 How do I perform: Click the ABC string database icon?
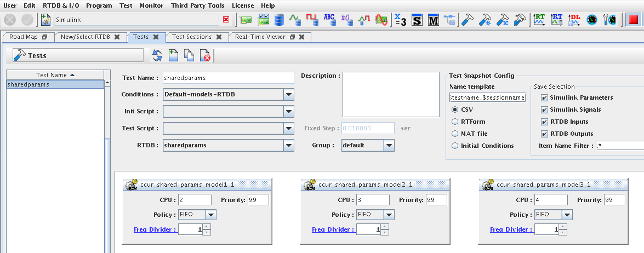pyautogui.click(x=329, y=20)
